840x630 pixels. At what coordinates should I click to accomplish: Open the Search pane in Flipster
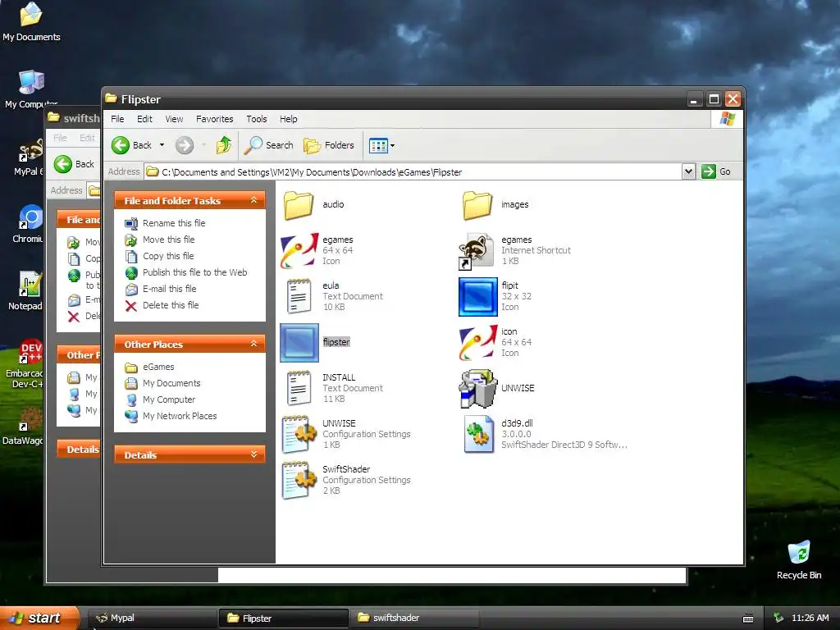[x=268, y=145]
